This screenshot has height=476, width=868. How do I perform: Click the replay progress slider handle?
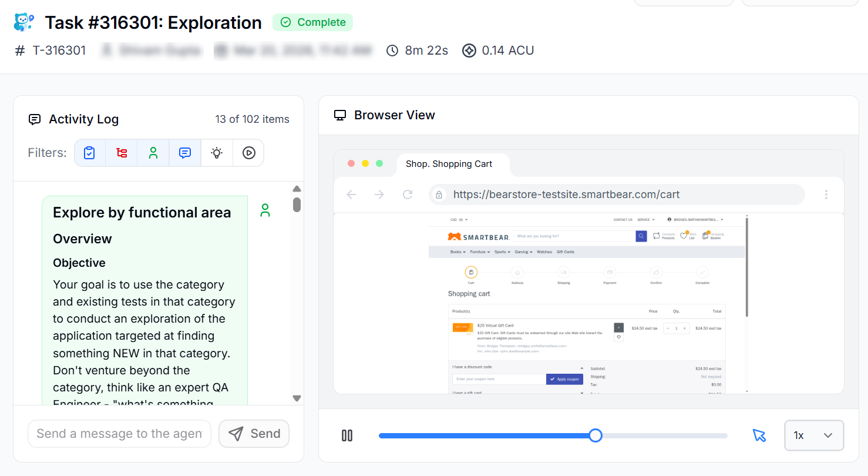pos(596,435)
